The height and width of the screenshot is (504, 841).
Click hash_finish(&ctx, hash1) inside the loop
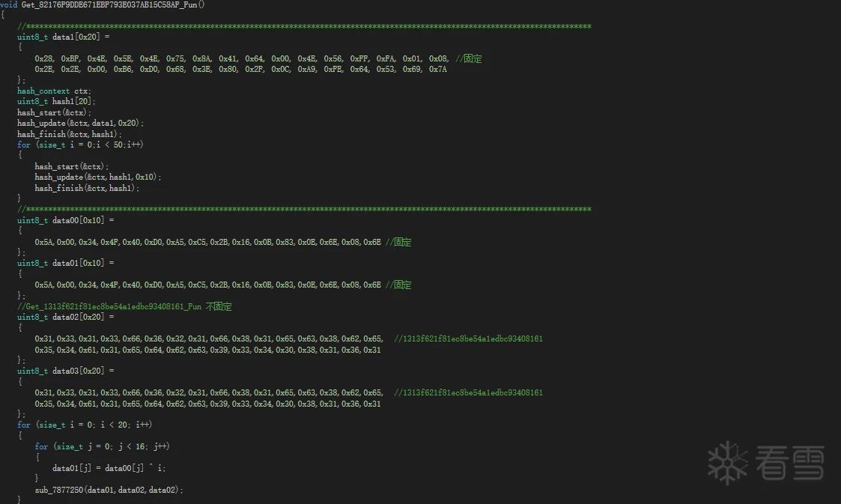tap(87, 188)
